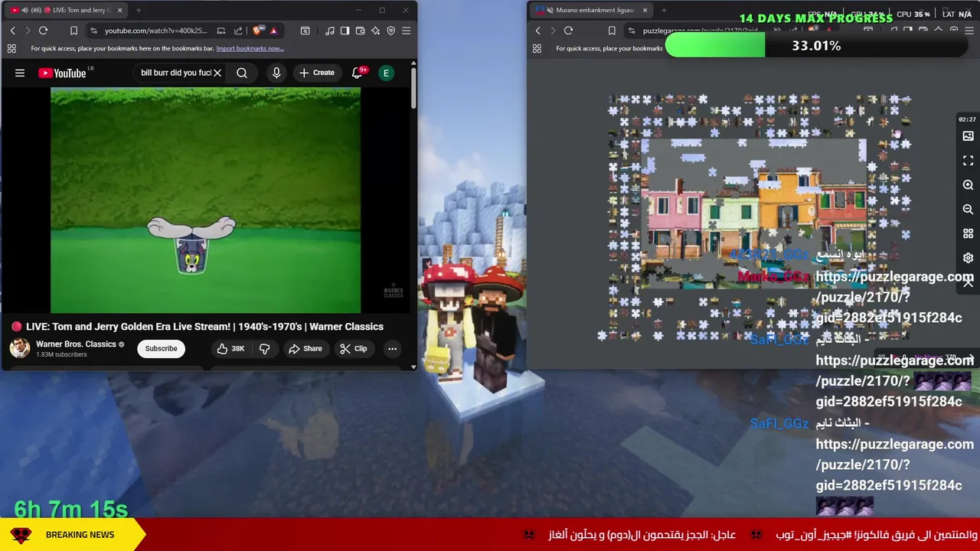Close the Tom and Jerry tab

119,10
